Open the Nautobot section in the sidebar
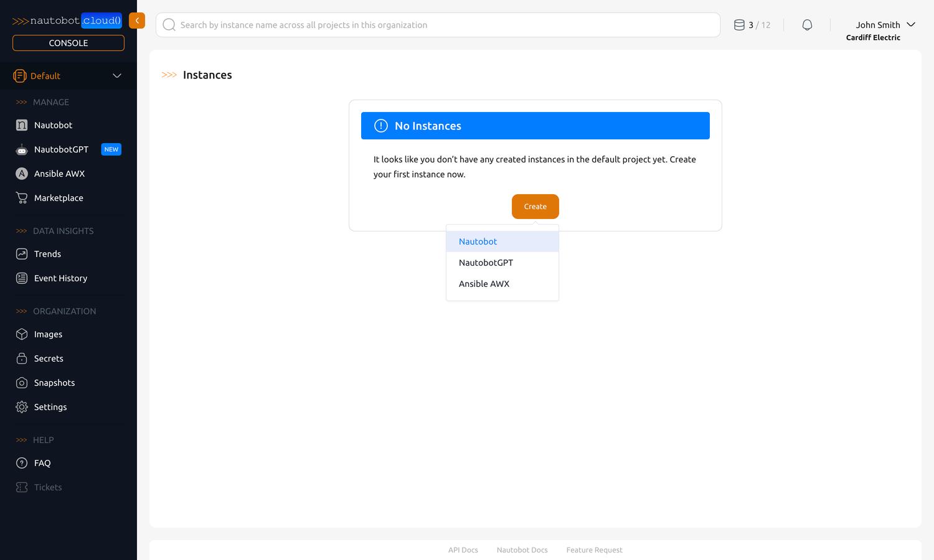Image resolution: width=934 pixels, height=560 pixels. (53, 125)
